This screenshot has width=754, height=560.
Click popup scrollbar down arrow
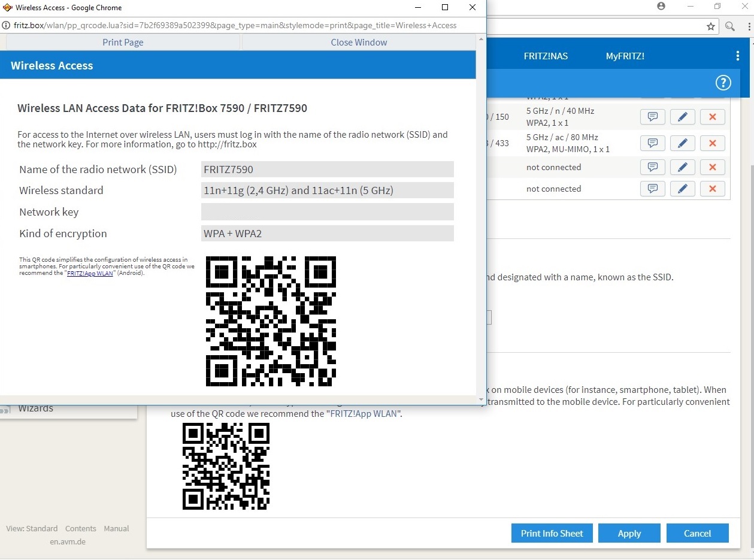tap(481, 399)
